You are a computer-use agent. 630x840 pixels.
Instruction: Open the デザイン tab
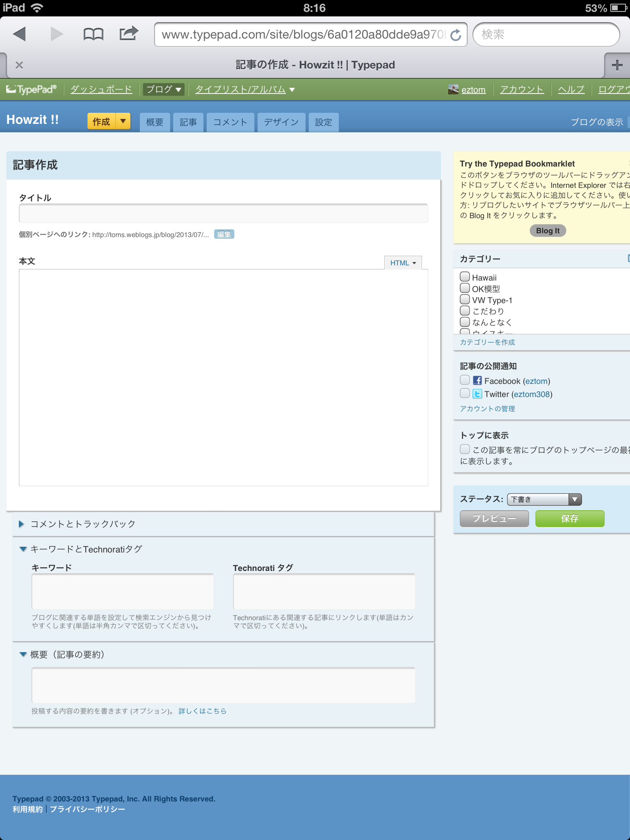281,122
